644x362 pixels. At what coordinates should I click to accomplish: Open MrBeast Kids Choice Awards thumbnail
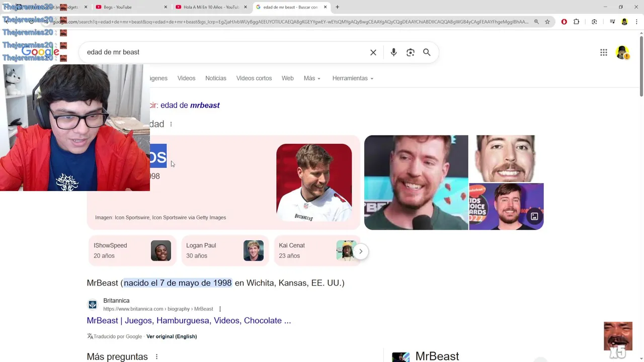pos(506,207)
